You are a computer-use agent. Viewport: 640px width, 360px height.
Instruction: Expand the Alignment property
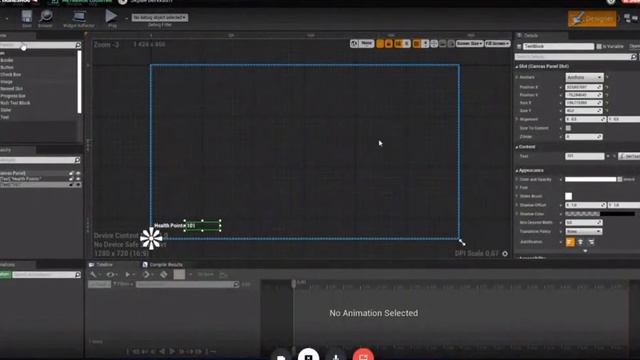517,119
